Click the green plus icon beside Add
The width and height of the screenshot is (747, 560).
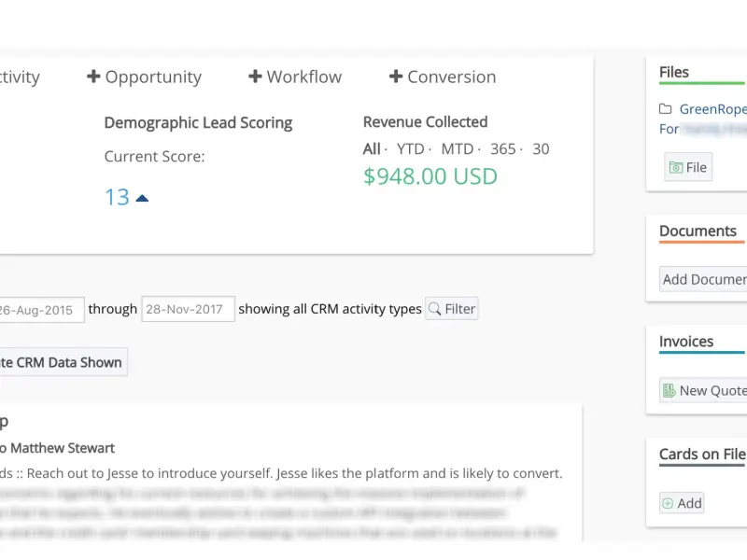coord(668,503)
